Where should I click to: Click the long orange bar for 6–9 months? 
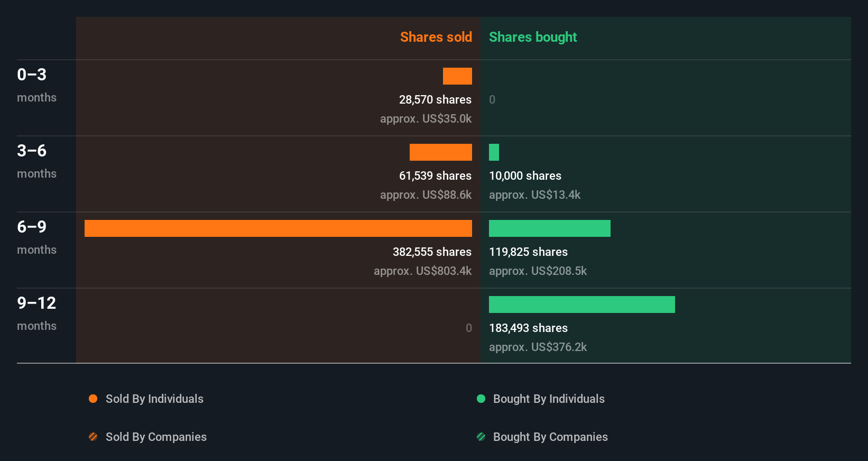point(278,228)
